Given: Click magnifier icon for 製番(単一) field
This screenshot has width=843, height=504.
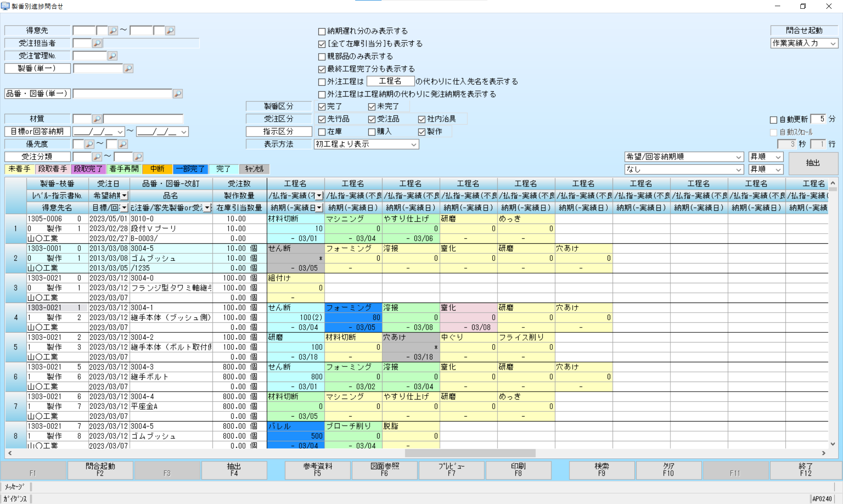Looking at the screenshot, I should [128, 69].
